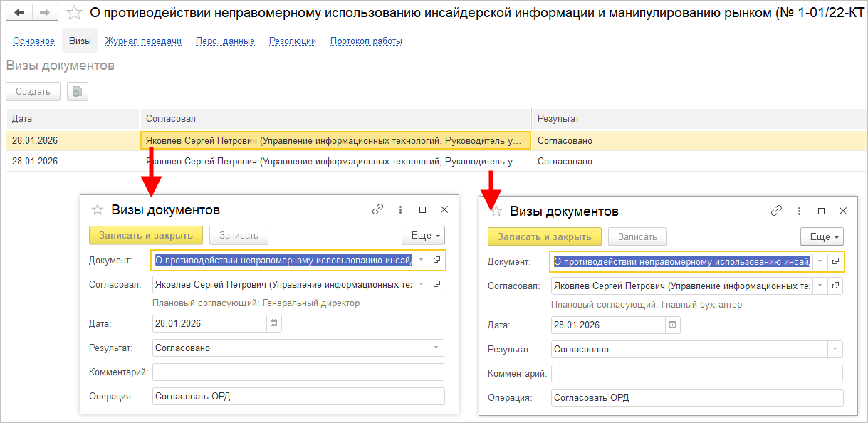Click the back navigation arrow
Viewport: 868px width, 423px height.
(x=19, y=13)
